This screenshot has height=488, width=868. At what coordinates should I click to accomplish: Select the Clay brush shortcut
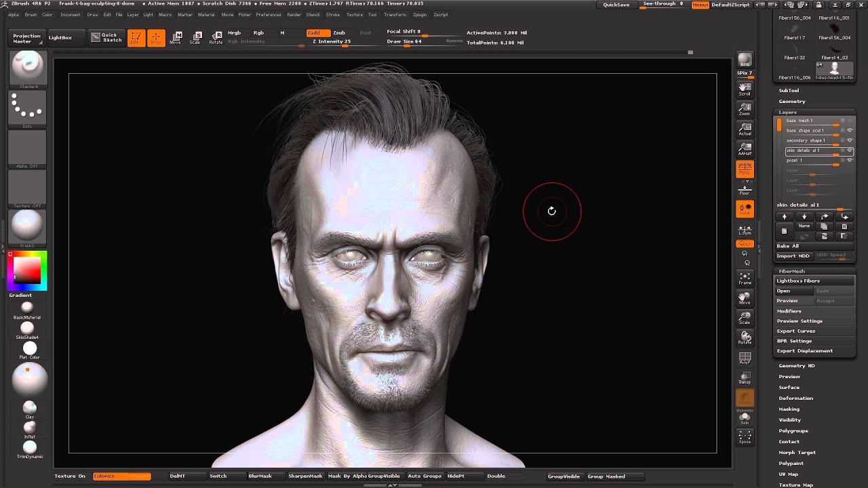tap(29, 409)
